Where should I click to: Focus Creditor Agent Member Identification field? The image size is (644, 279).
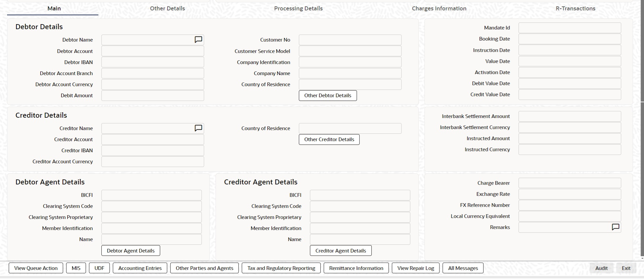pos(360,228)
